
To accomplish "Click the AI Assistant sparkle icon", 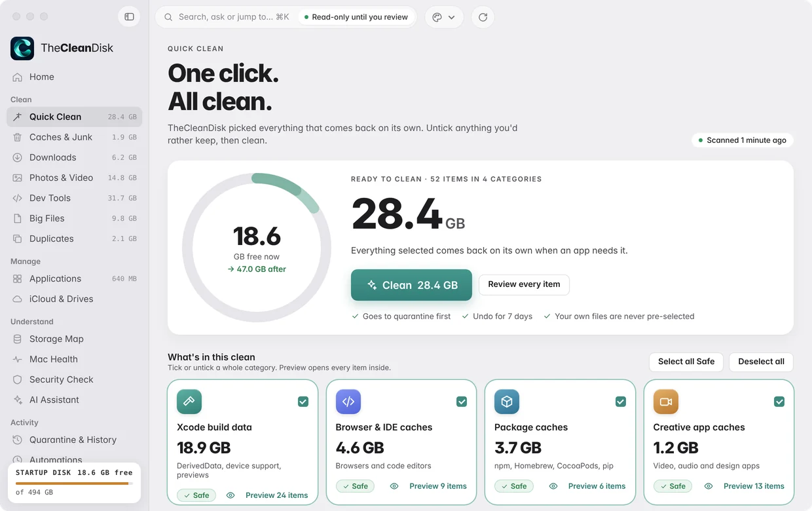I will (18, 400).
